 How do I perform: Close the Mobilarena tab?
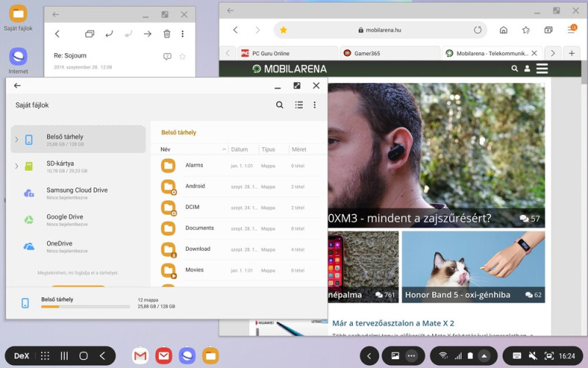coord(534,53)
